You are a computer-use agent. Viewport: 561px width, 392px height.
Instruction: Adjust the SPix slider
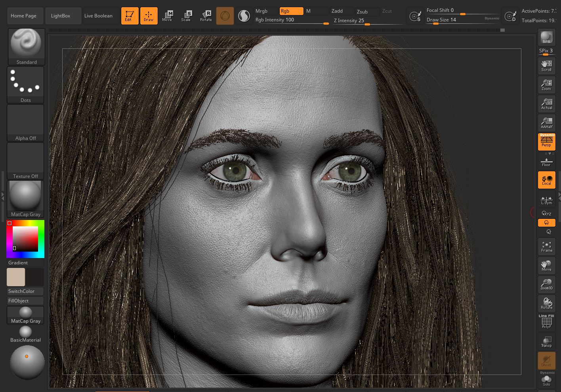pyautogui.click(x=547, y=52)
